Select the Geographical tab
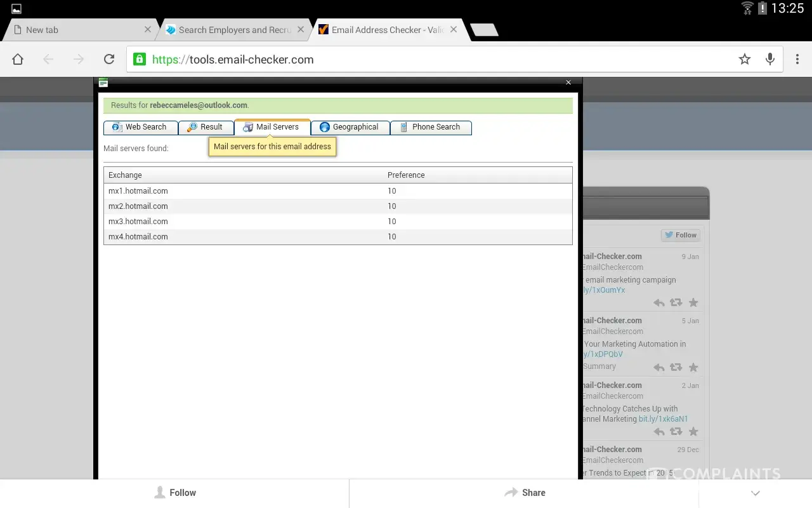This screenshot has width=812, height=508. [350, 127]
